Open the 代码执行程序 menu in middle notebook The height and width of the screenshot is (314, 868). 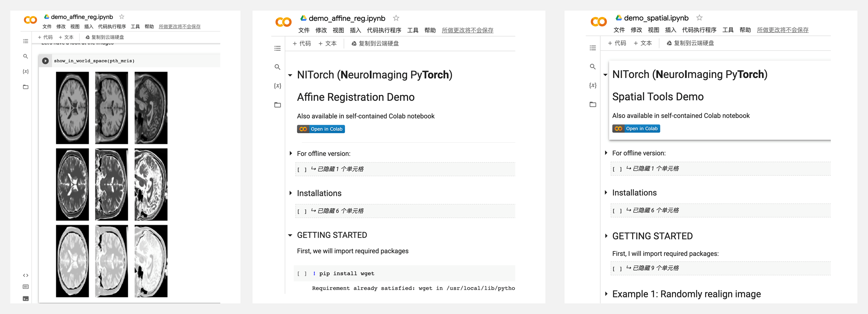[x=384, y=30]
